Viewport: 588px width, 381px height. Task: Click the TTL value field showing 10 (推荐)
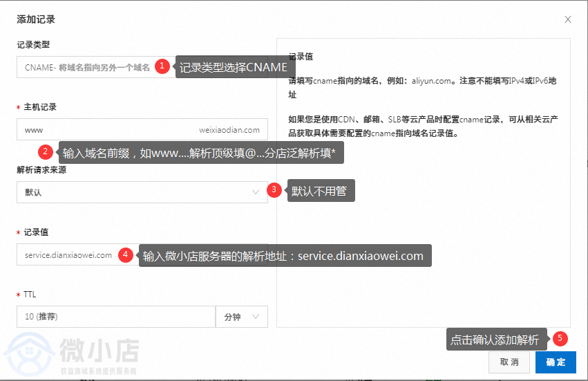tap(116, 317)
